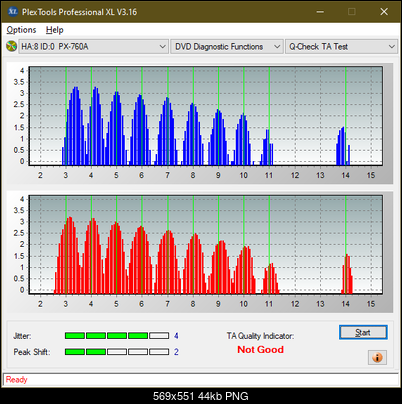
Task: Click the Ready status bar text
Action: click(x=17, y=380)
